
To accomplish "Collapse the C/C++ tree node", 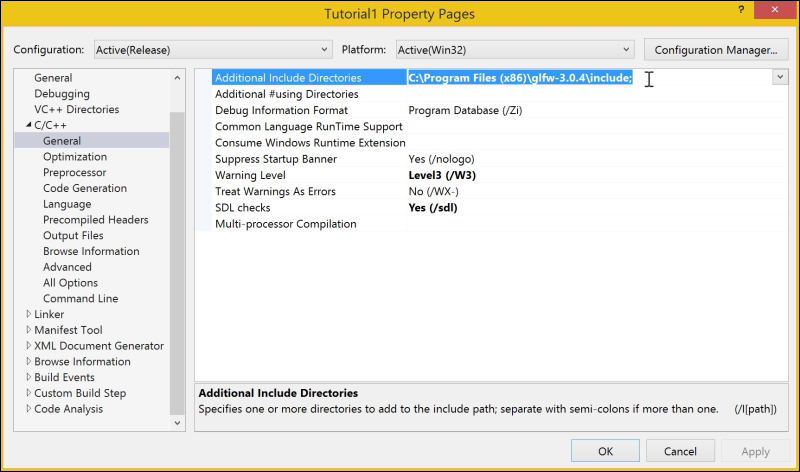I will pyautogui.click(x=29, y=125).
